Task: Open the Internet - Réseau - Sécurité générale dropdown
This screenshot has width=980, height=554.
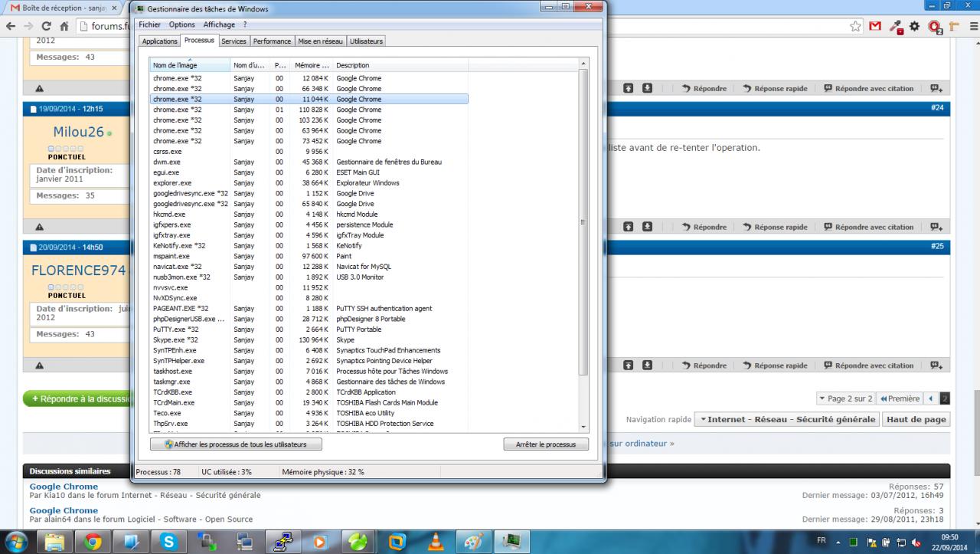Action: coord(786,419)
